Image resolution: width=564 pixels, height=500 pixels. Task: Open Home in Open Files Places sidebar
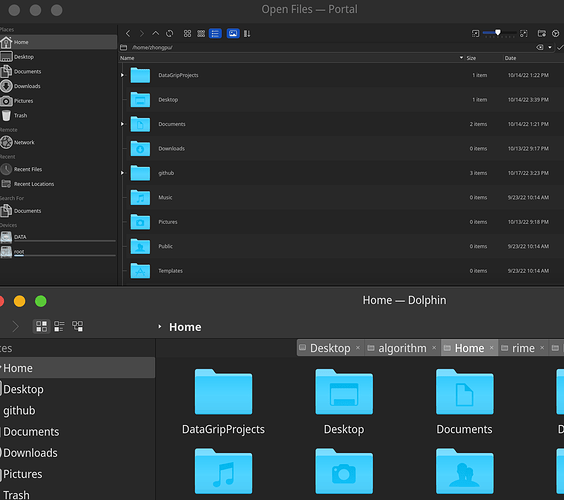[x=58, y=42]
